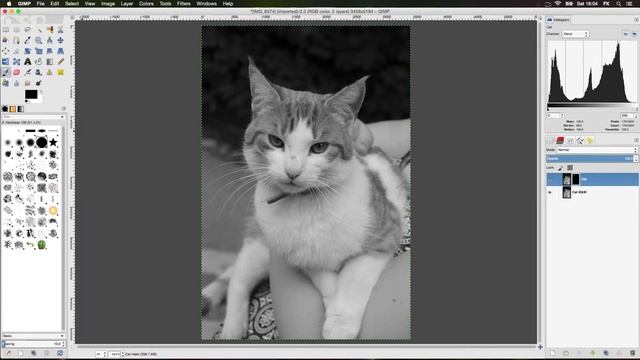Open the Colors menu

point(146,4)
